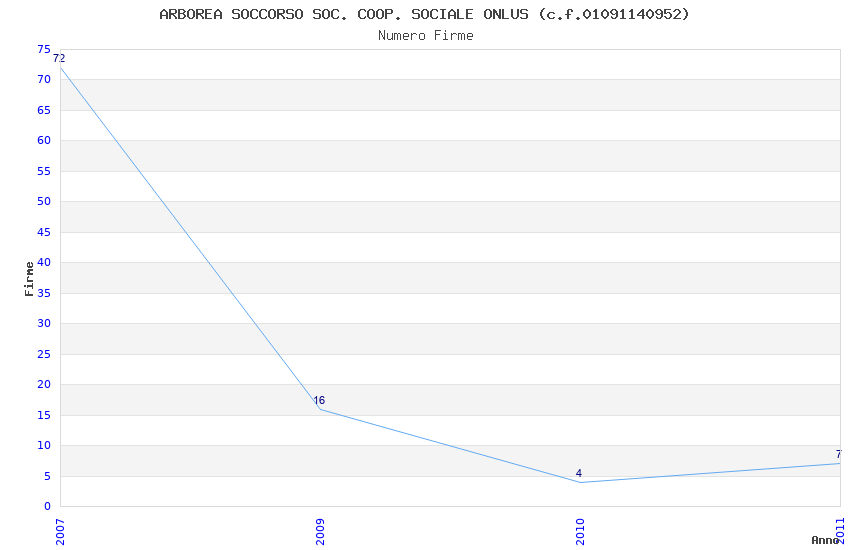
Task: Click the y-axis value 25
Action: 44,354
